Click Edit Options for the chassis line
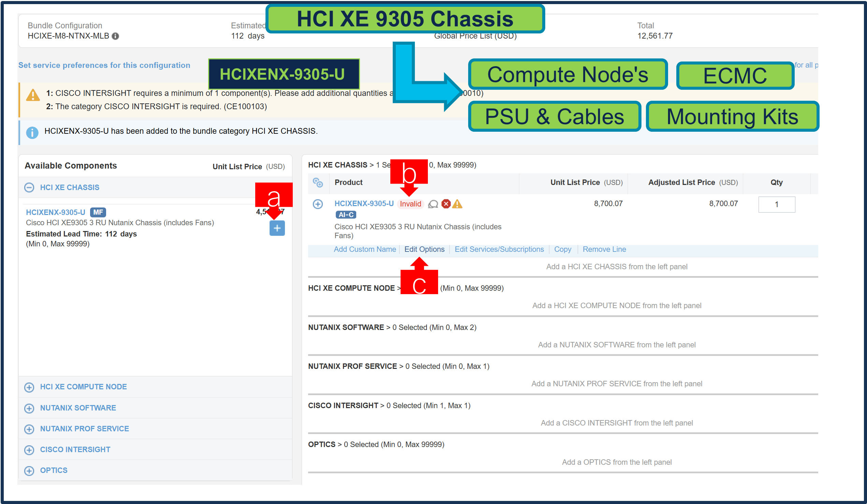 (x=424, y=249)
